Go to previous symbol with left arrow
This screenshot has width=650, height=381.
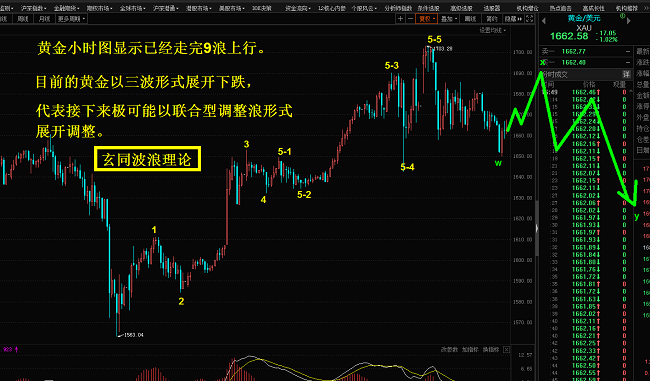[x=543, y=20]
